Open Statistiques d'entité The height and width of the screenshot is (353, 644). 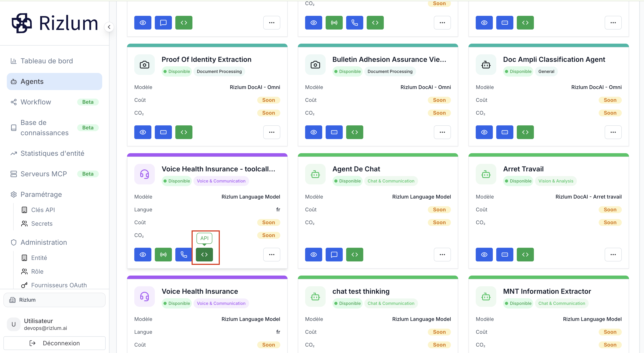click(x=55, y=153)
